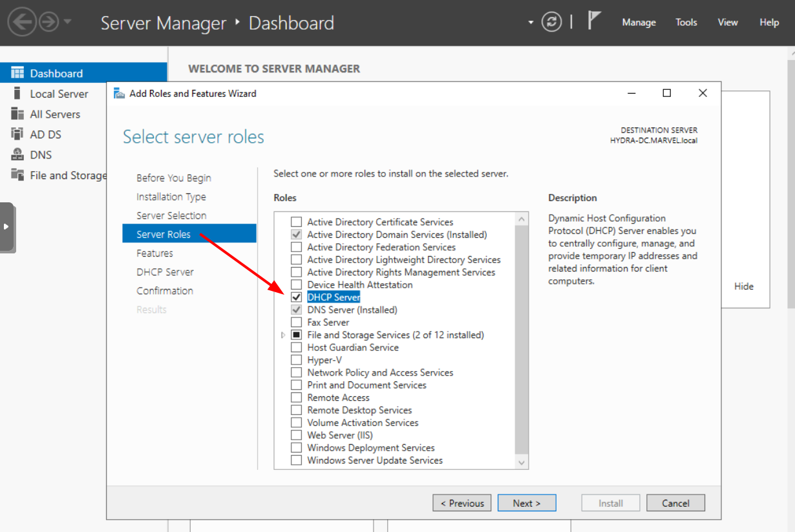Enable the Hyper-V role checkbox
The height and width of the screenshot is (532, 795).
[297, 360]
